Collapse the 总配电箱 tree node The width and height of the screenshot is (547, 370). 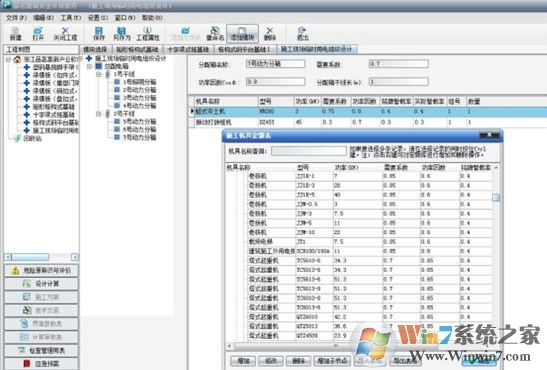(x=90, y=66)
